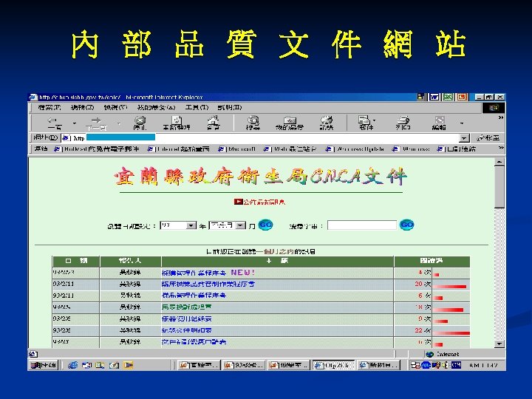Open Internet Explorer from quick launch
The image size is (532, 399).
click(x=72, y=365)
